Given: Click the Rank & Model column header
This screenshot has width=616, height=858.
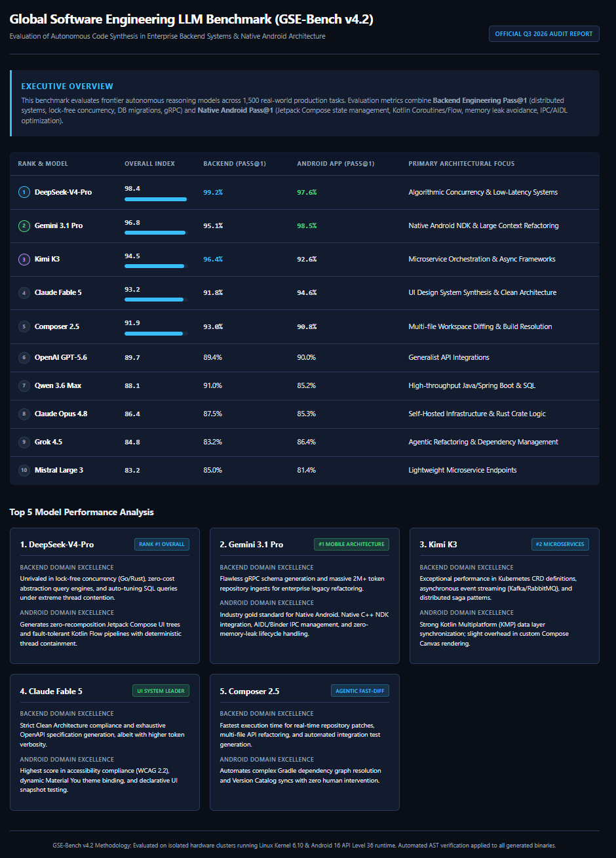Looking at the screenshot, I should point(43,164).
